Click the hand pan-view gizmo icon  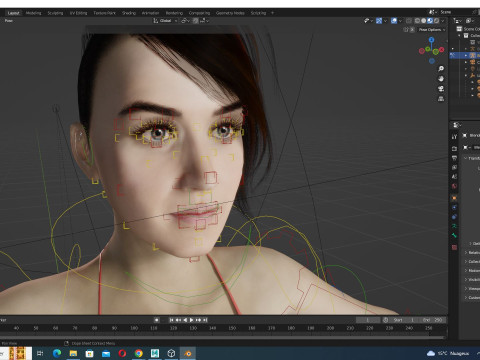[x=441, y=79]
